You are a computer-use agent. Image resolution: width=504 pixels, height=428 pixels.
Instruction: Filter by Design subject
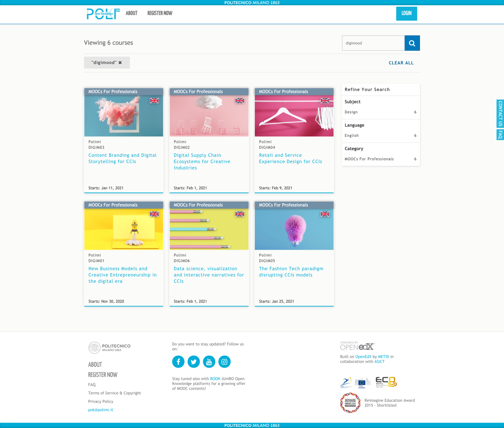tap(351, 112)
